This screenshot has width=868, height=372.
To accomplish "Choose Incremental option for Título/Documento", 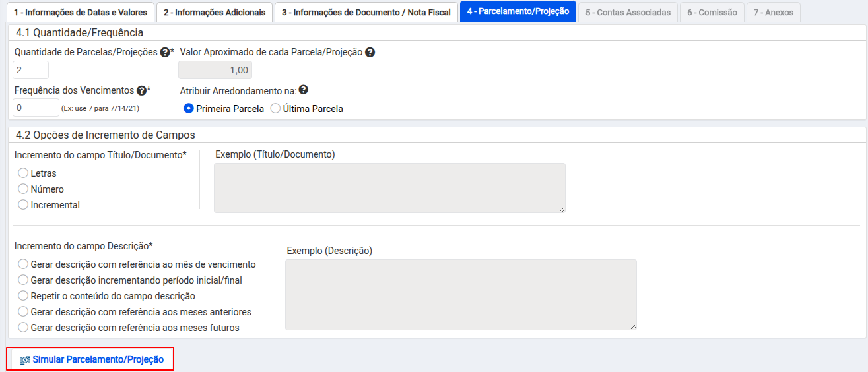I will click(23, 205).
